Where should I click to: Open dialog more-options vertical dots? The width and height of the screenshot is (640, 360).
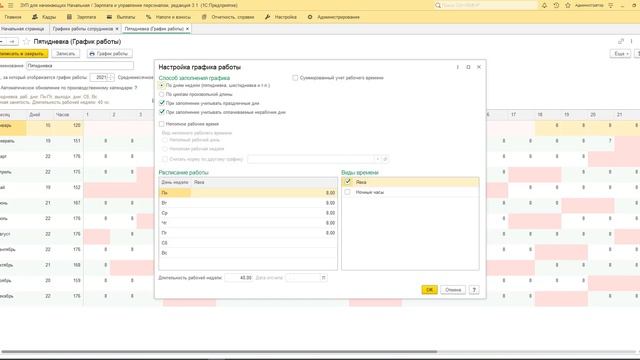(458, 67)
